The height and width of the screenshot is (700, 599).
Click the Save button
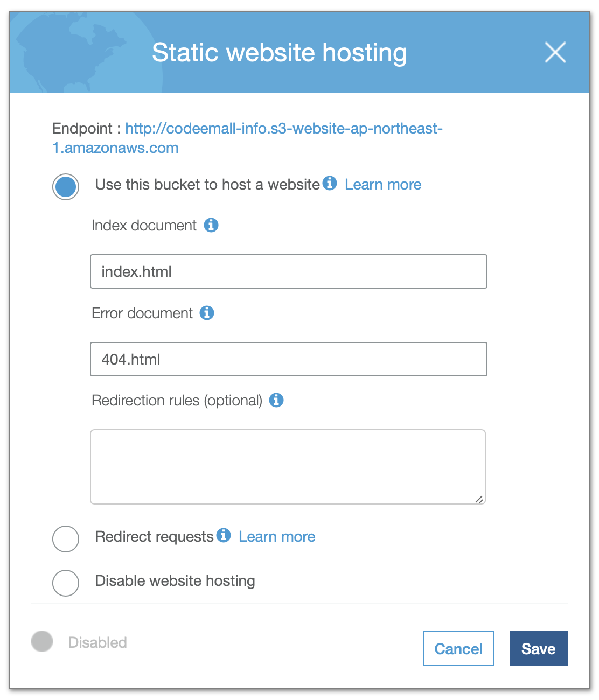tap(539, 648)
